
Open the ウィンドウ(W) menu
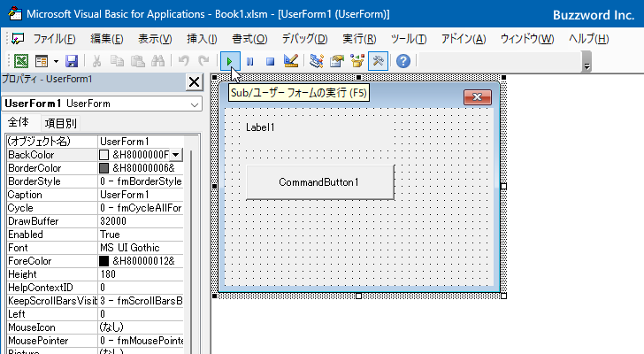click(527, 39)
